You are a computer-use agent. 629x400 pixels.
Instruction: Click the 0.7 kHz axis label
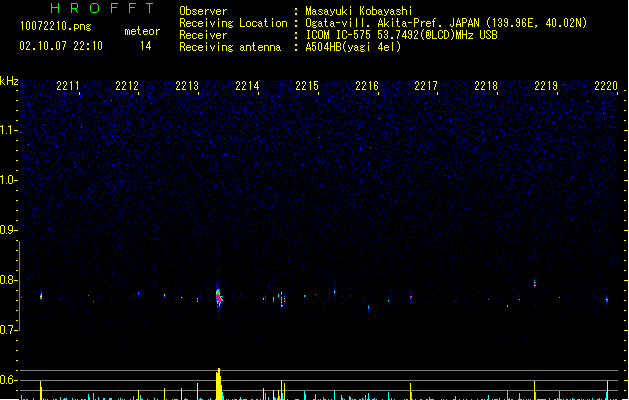coord(8,330)
